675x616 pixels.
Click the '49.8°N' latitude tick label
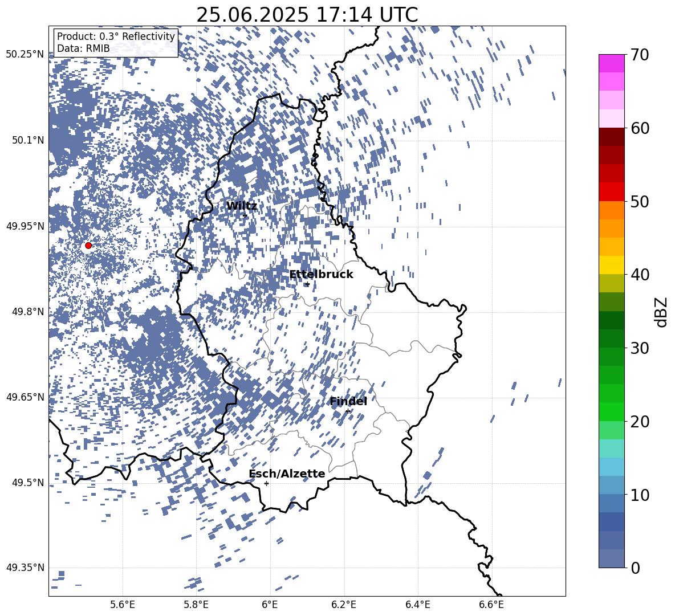[x=28, y=312]
